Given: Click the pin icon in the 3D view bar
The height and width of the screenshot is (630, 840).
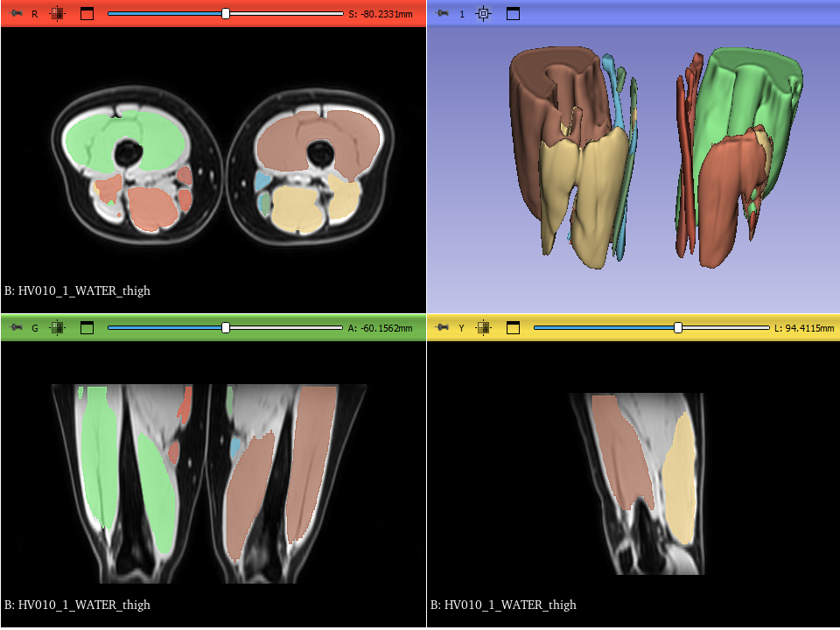Looking at the screenshot, I should point(442,13).
